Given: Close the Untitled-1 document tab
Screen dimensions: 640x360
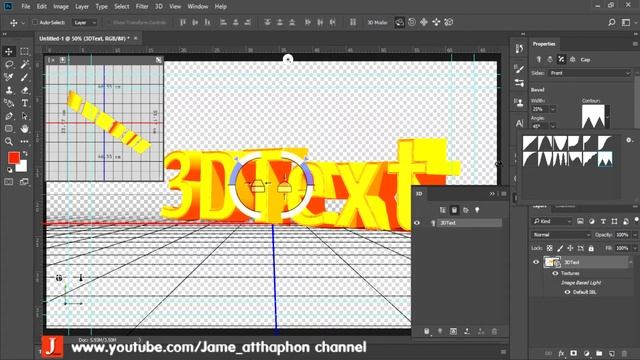Looking at the screenshot, I should point(136,38).
